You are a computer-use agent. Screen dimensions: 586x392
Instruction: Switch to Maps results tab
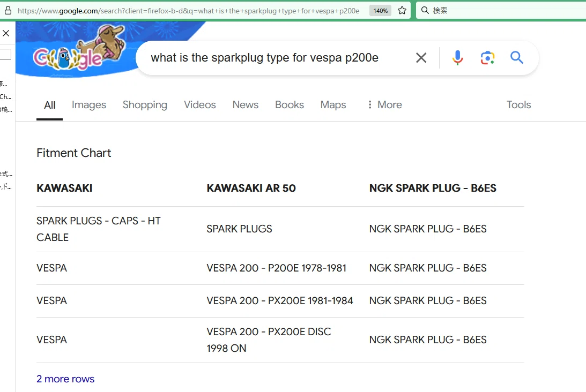pyautogui.click(x=333, y=105)
